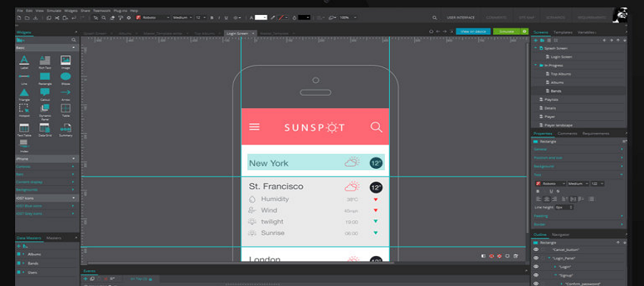Select the Line widget
The width and height of the screenshot is (644, 286).
tap(24, 79)
